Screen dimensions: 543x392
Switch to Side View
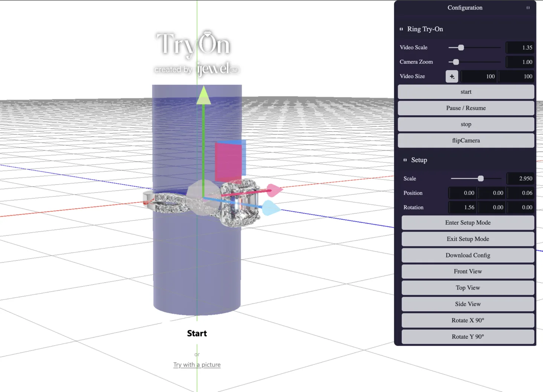tap(468, 304)
